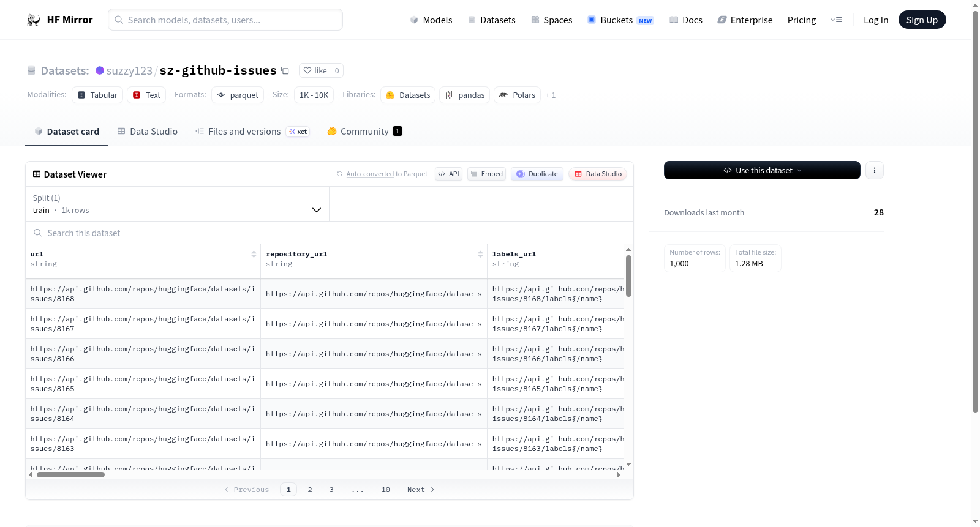Click the labels_url cell for issues/8163
The height and width of the screenshot is (527, 980).
(x=556, y=444)
